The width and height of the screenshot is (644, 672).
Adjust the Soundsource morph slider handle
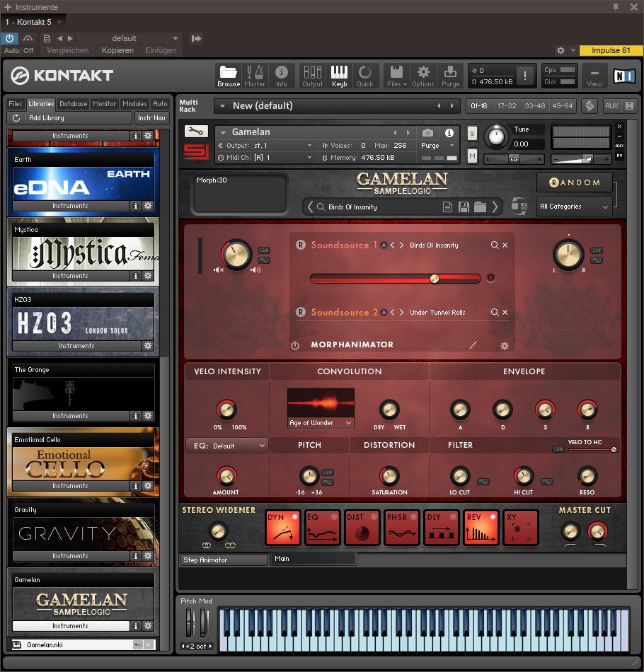435,279
